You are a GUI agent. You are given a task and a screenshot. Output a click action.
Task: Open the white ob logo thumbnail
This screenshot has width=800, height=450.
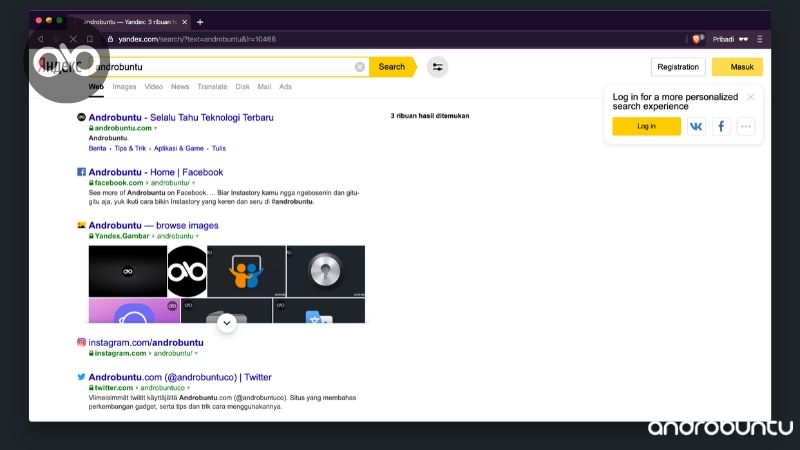click(x=187, y=271)
